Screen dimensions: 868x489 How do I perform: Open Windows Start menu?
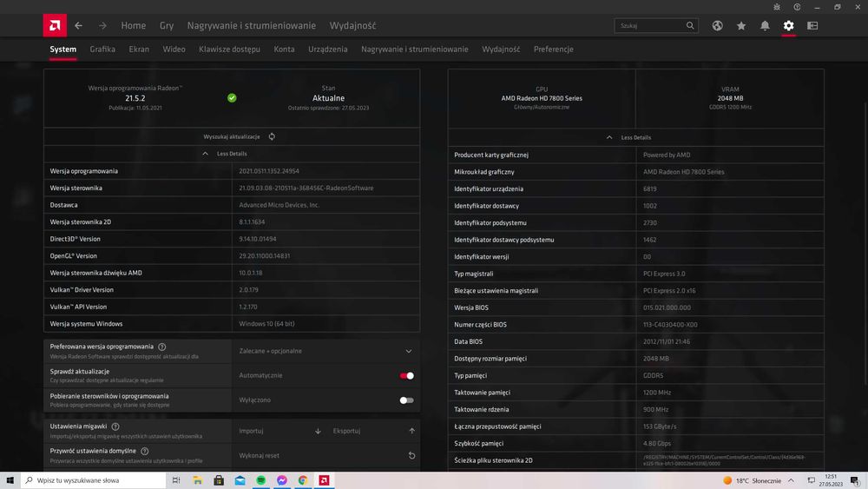[x=10, y=480]
